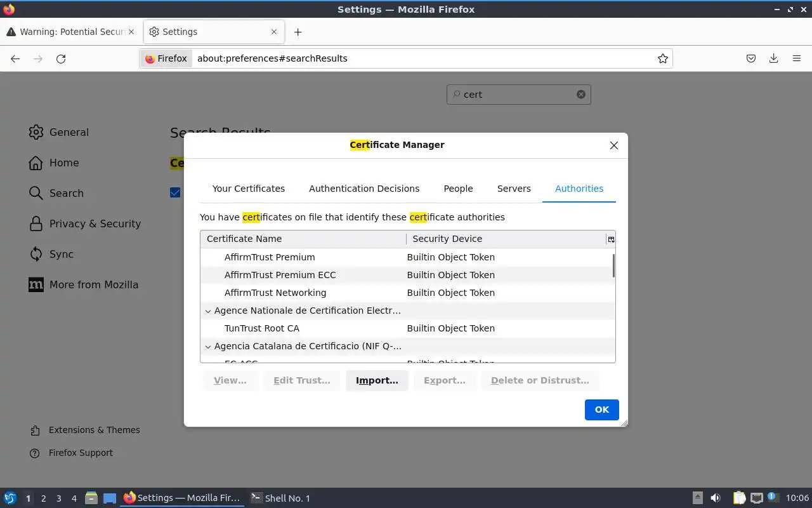Screen dimensions: 812x508
Task: Click the address bar URL
Action: point(272,58)
